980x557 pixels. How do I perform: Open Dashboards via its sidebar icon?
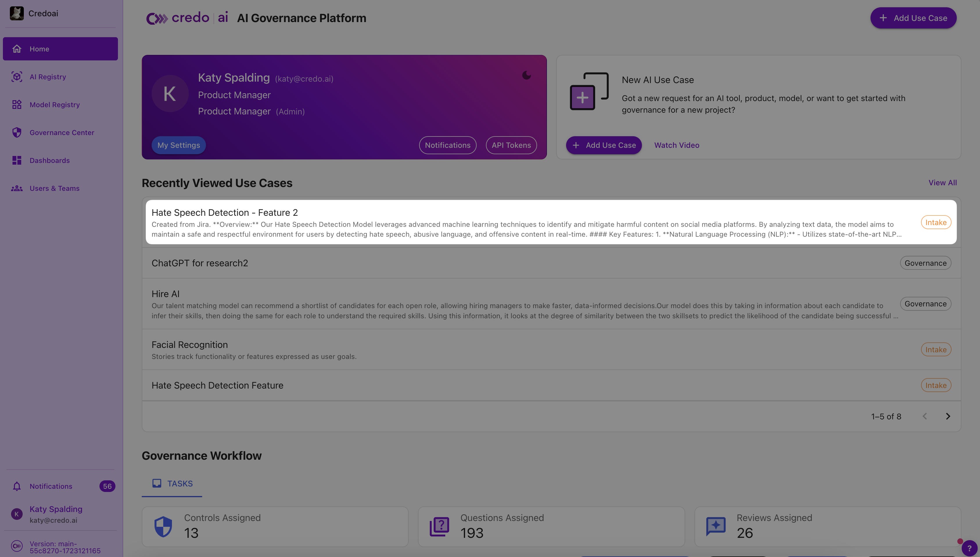[x=17, y=160]
